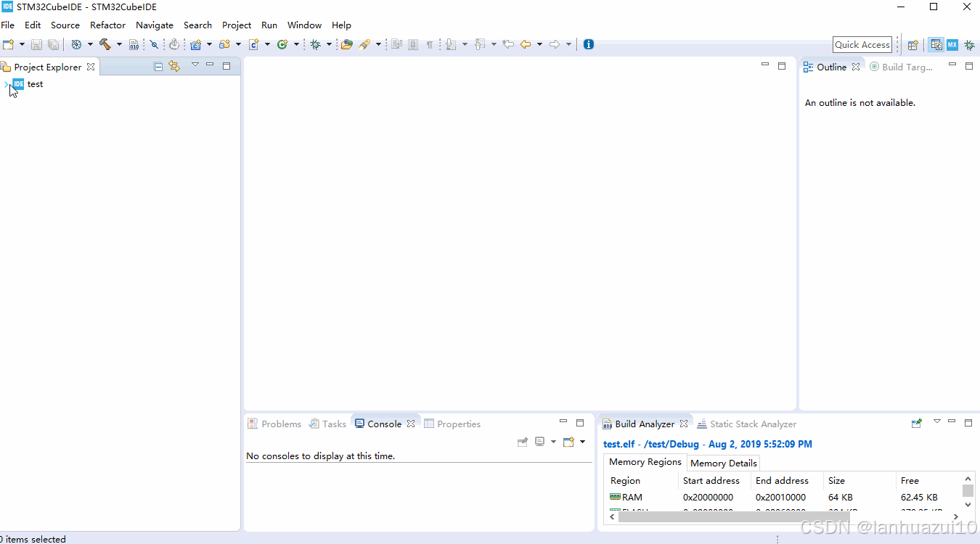Open the Run menu
980x544 pixels.
tap(269, 25)
